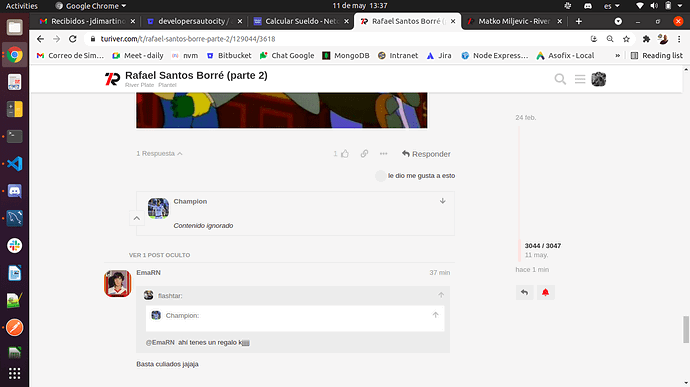
Task: Reload the current page
Action: tap(73, 39)
